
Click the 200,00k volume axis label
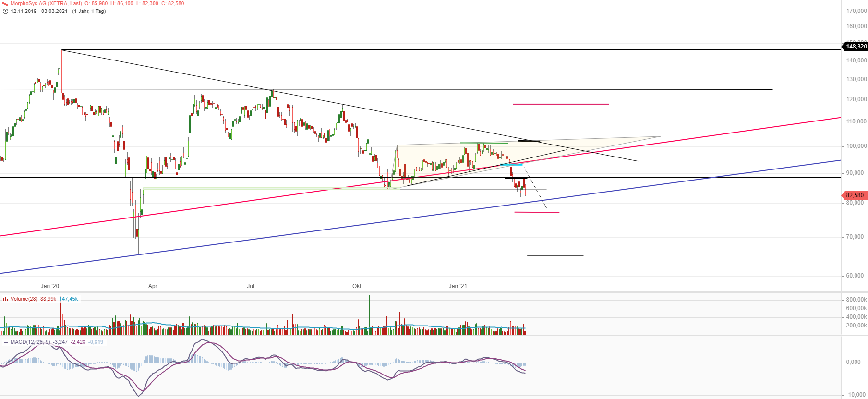pyautogui.click(x=856, y=326)
